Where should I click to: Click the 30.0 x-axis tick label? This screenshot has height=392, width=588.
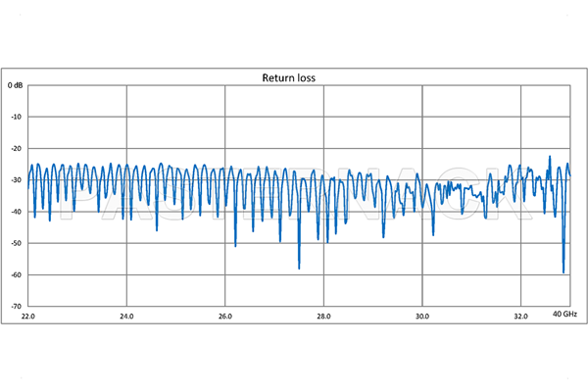pos(422,317)
